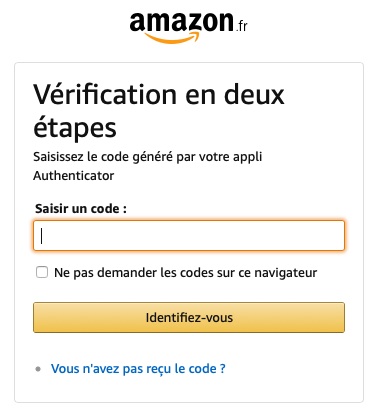Click the black "amazon" wordmark text
The height and width of the screenshot is (418, 379).
[182, 22]
